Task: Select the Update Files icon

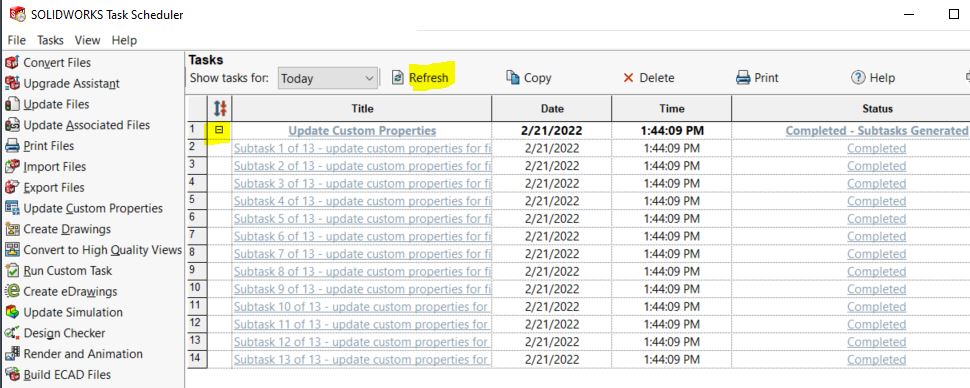Action: [12, 104]
